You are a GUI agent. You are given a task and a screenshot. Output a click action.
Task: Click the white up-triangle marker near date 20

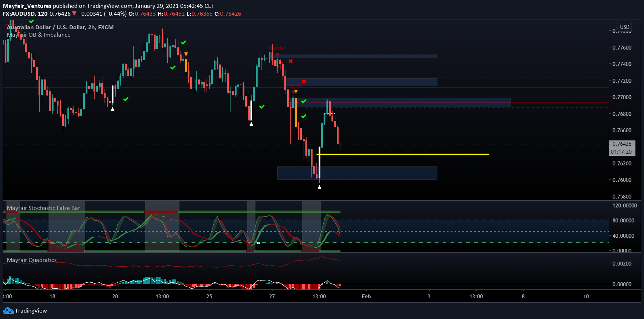pyautogui.click(x=112, y=109)
